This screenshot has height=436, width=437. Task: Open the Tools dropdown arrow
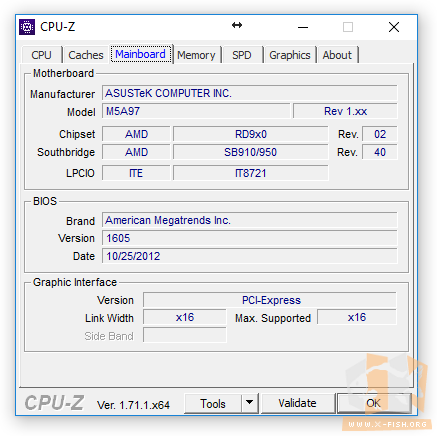tap(249, 403)
